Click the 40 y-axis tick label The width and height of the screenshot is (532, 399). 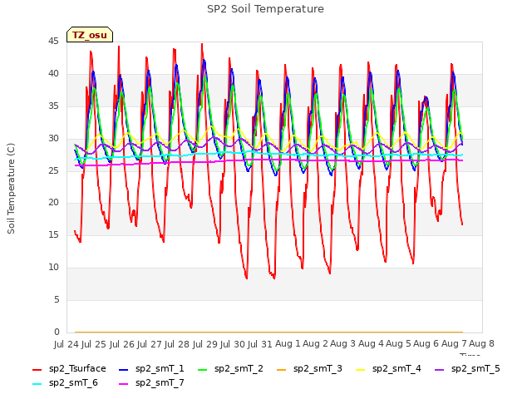click(x=53, y=74)
